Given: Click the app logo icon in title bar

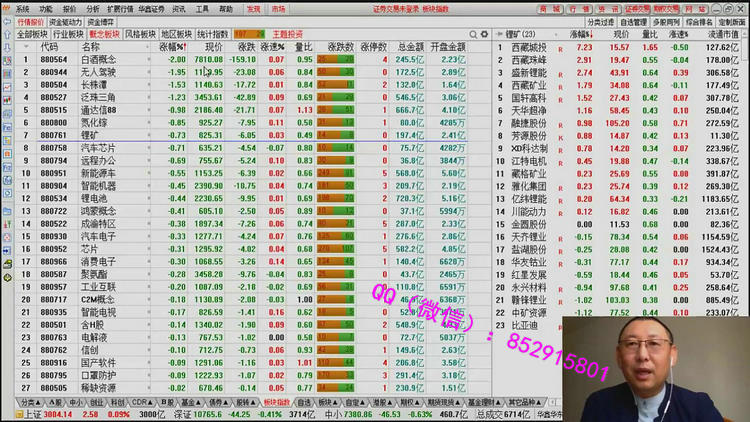Looking at the screenshot, I should tap(6, 8).
